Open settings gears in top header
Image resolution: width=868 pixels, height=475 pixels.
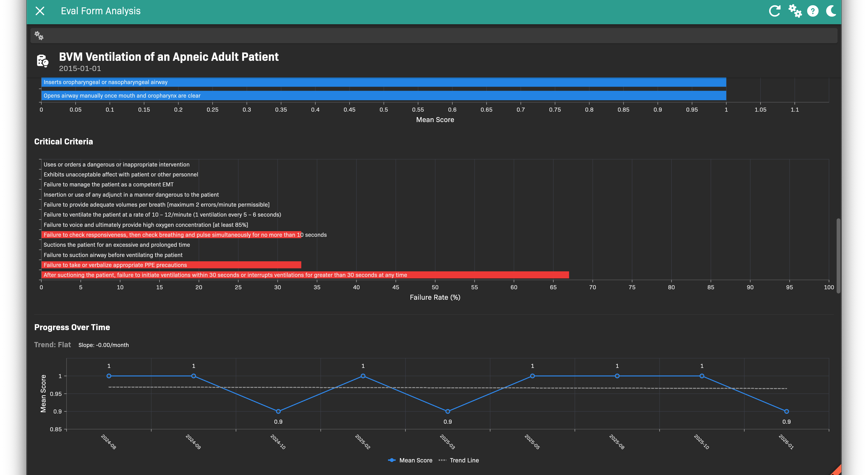click(795, 11)
